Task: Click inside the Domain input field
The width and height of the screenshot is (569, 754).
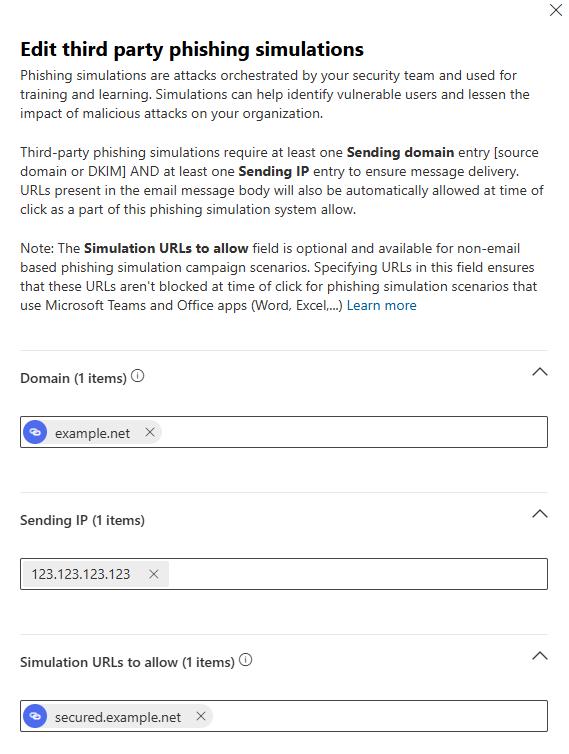Action: tap(354, 432)
